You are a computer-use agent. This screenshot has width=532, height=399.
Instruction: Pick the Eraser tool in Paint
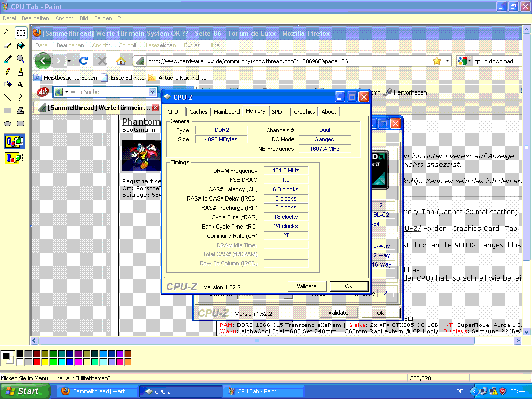pyautogui.click(x=7, y=46)
